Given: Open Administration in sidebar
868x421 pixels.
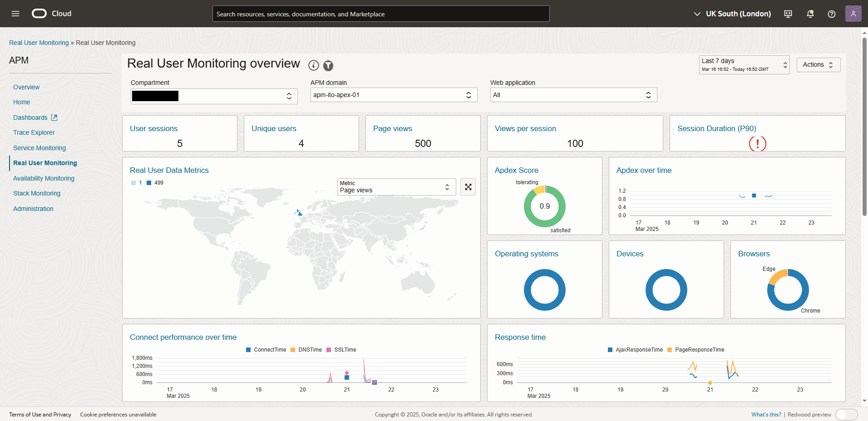Looking at the screenshot, I should click(33, 209).
